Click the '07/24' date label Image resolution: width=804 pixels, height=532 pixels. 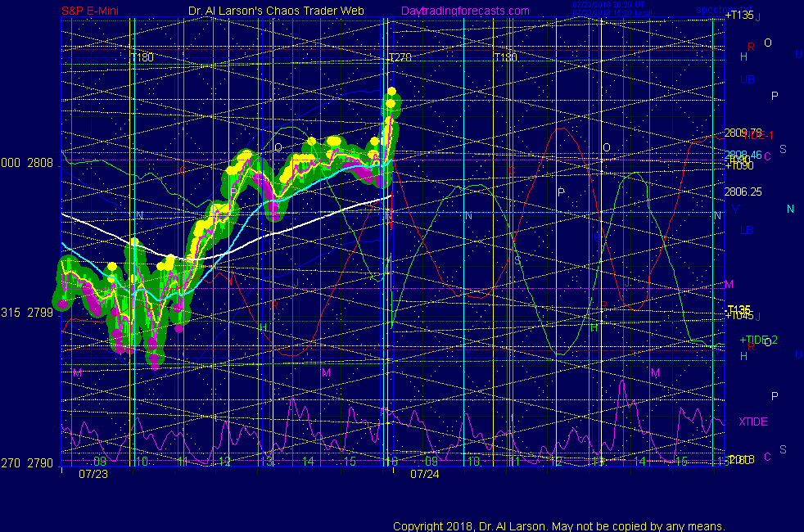(425, 474)
